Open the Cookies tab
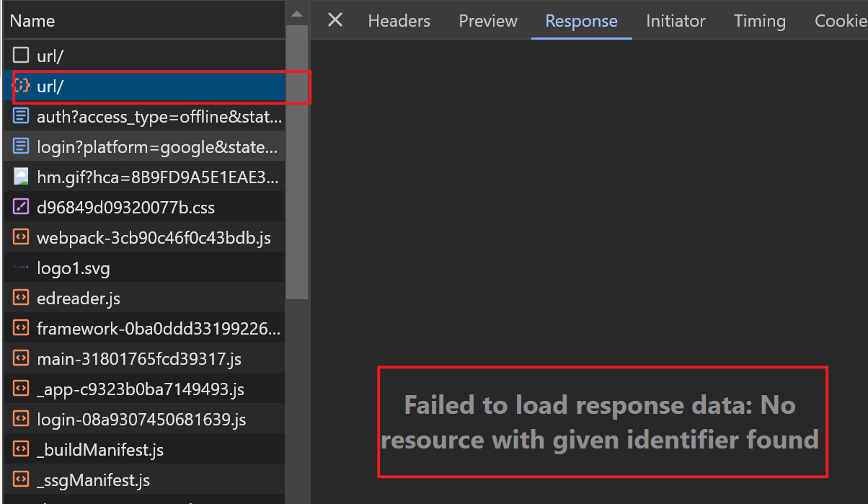868x504 pixels. [x=841, y=21]
